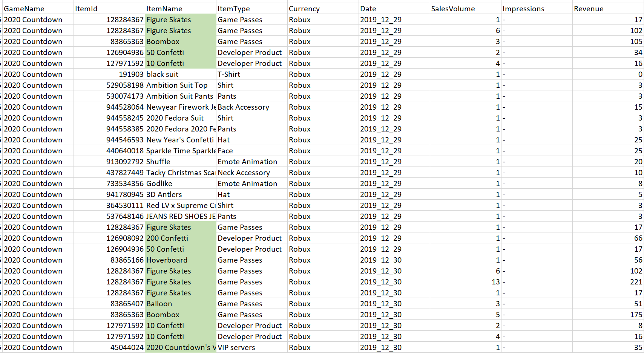The image size is (644, 353).
Task: Select the Shuffle emote name cell
Action: (180, 162)
